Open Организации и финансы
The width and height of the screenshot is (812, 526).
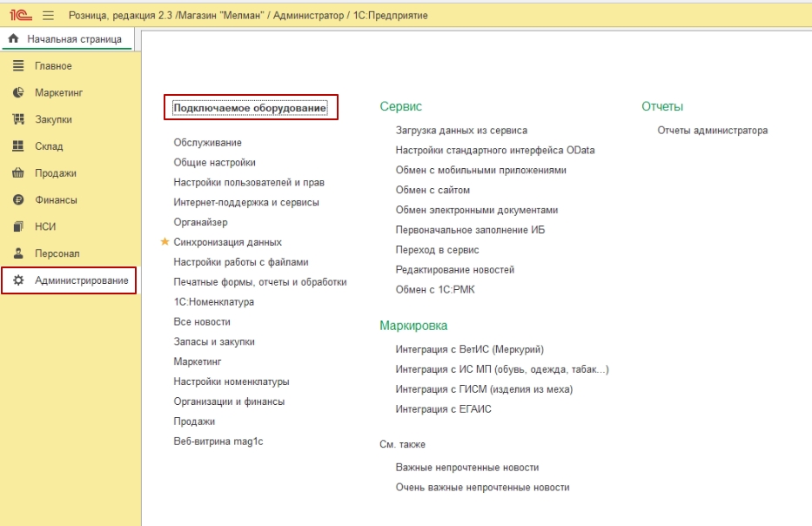point(229,401)
